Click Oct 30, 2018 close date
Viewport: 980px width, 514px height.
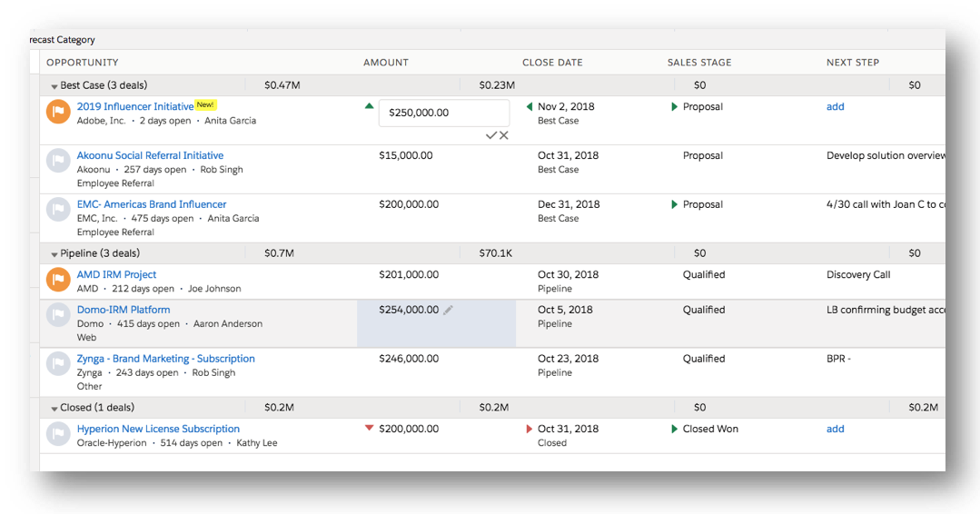[569, 274]
